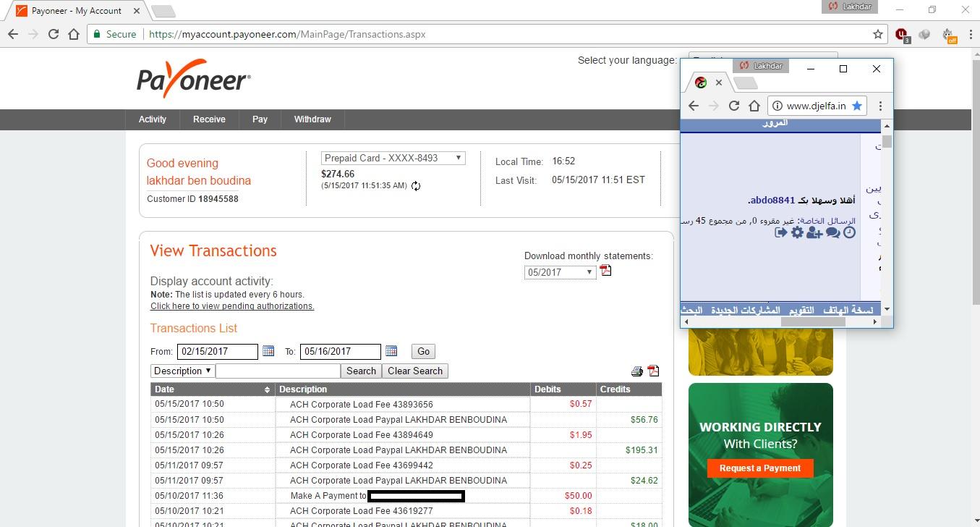Image resolution: width=980 pixels, height=527 pixels.
Task: Click the clock icon in djelfa forum
Action: coord(849,232)
